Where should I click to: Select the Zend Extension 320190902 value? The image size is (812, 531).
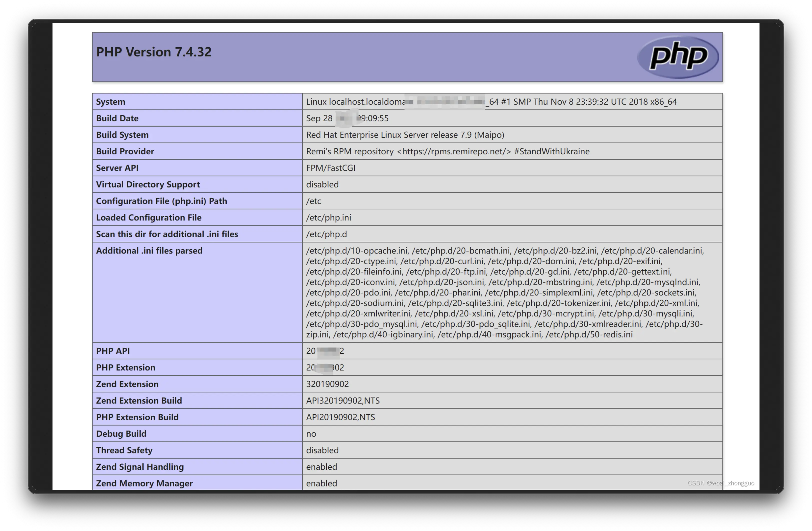(327, 384)
